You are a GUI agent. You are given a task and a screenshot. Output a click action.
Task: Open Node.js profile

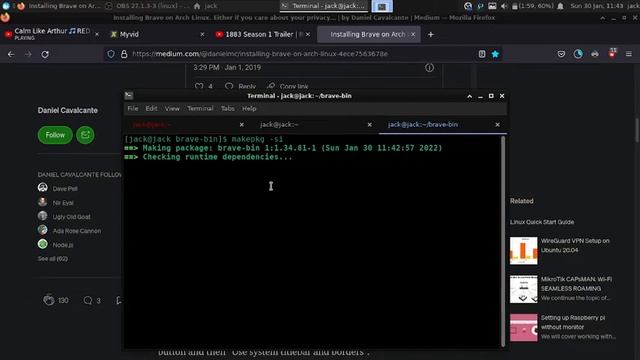(63, 245)
